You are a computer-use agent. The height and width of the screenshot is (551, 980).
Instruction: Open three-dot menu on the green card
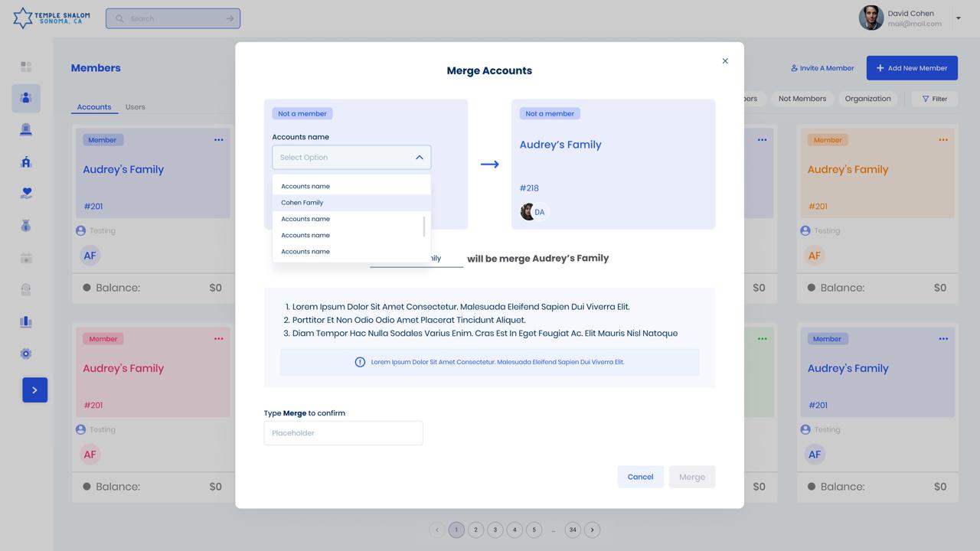point(762,339)
